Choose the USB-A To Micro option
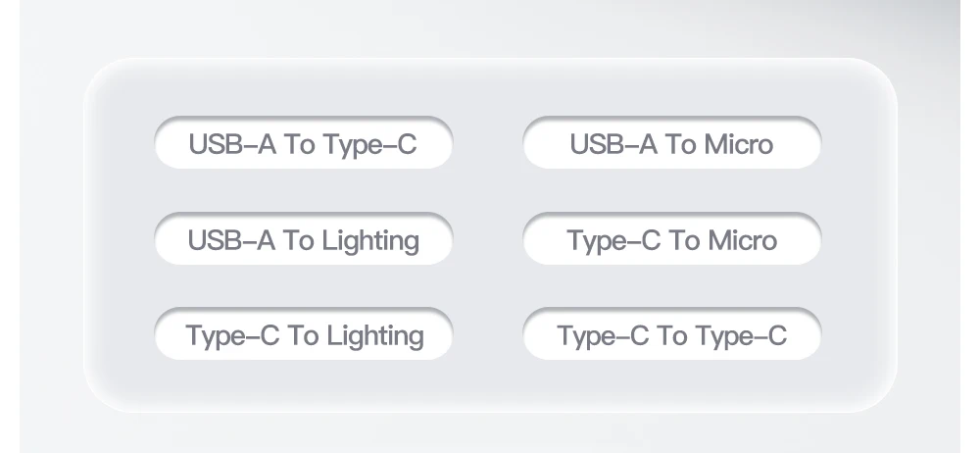 coord(671,144)
